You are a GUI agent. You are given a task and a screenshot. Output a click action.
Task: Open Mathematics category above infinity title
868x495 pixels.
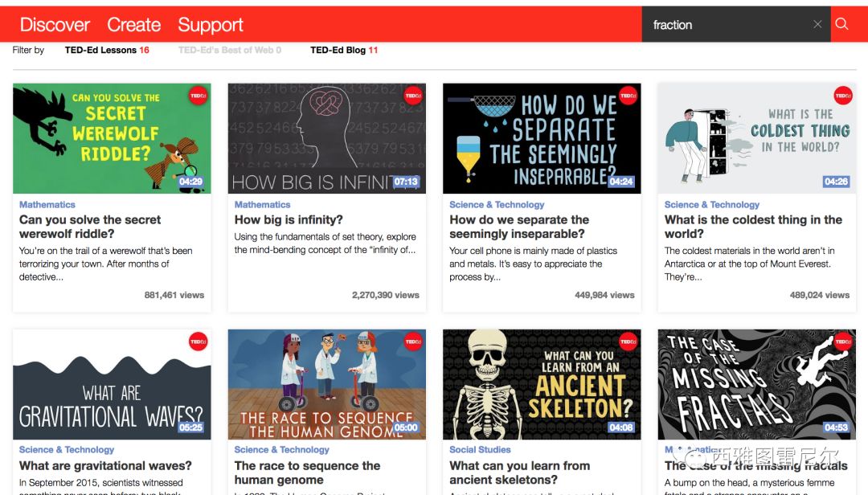[262, 205]
